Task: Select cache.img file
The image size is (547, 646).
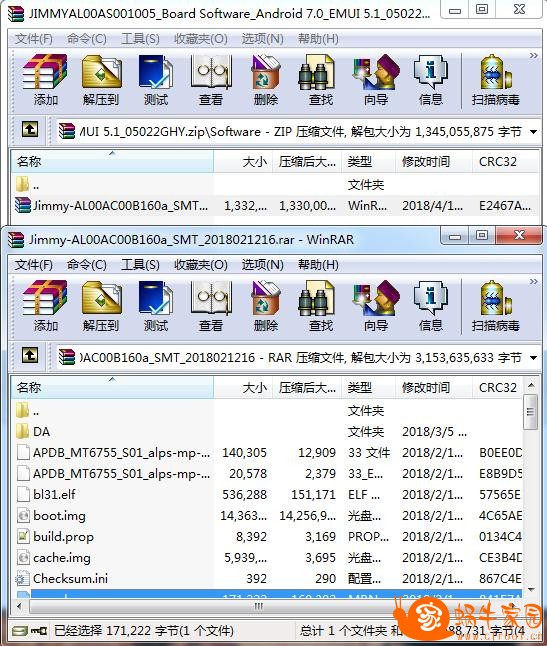Action: click(267, 557)
